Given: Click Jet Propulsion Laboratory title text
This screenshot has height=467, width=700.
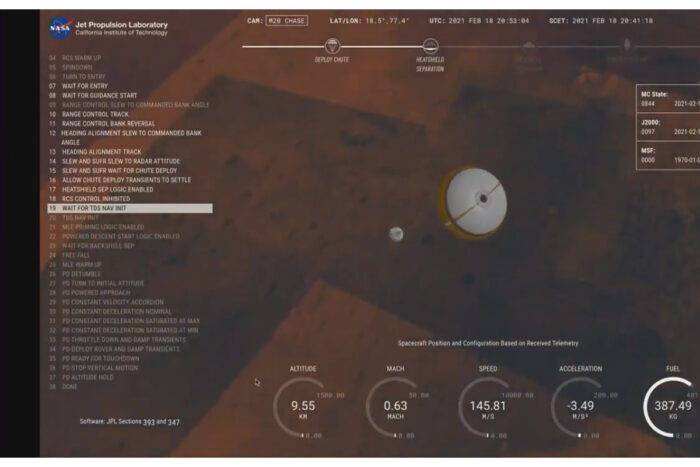Looking at the screenshot, I should (x=121, y=24).
